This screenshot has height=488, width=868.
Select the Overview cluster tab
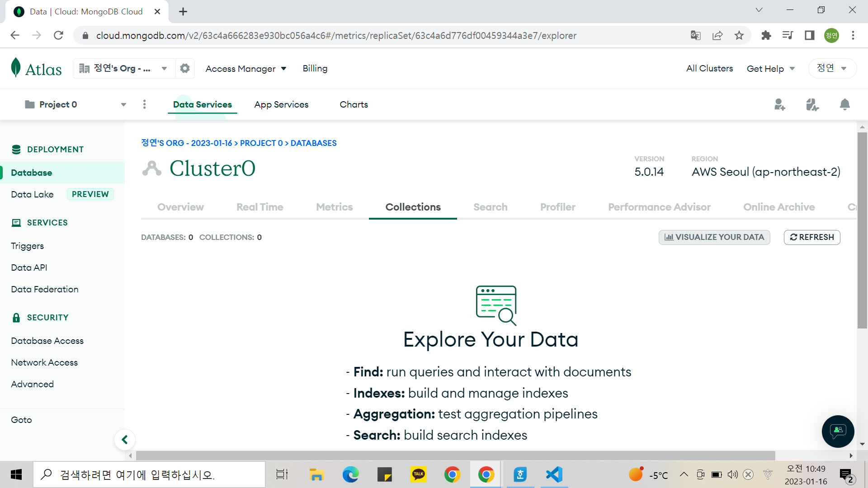(180, 207)
